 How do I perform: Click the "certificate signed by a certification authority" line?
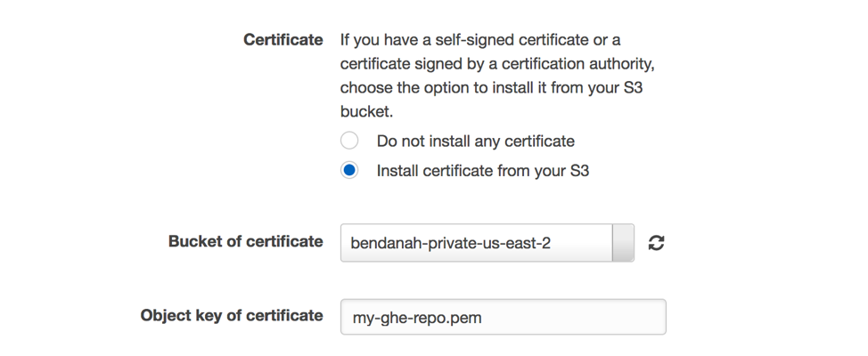pyautogui.click(x=498, y=64)
